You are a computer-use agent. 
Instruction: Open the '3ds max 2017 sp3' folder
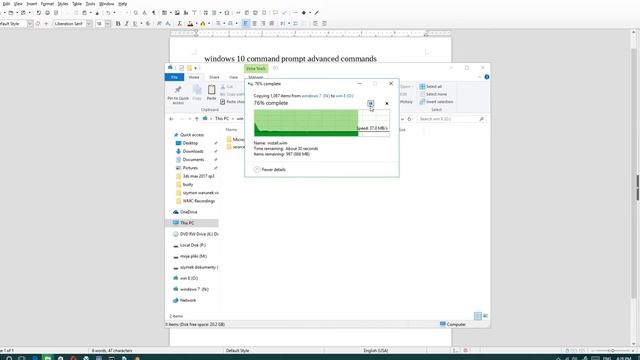point(195,176)
